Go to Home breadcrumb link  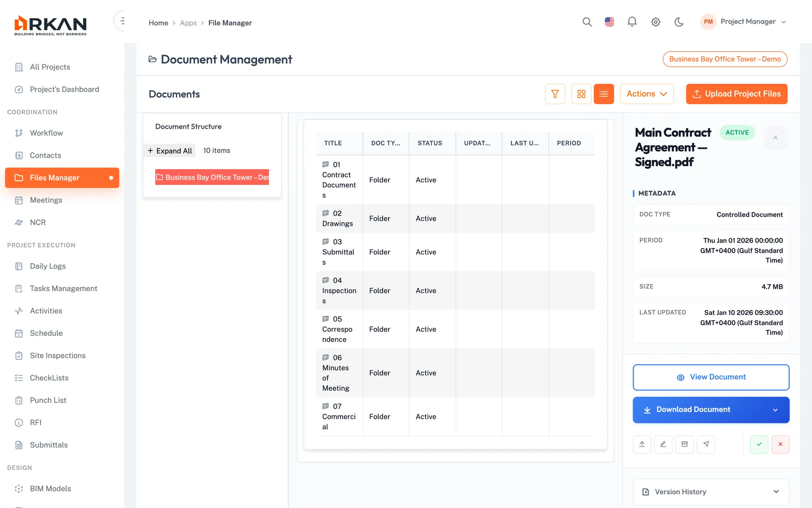click(x=158, y=23)
